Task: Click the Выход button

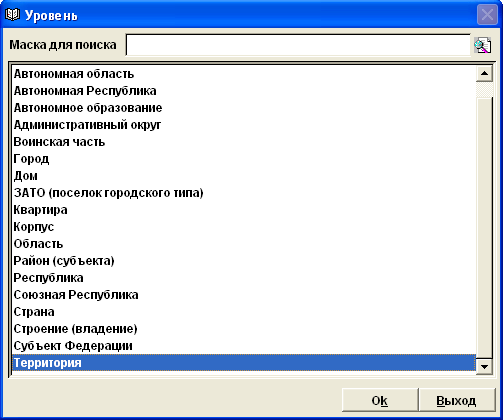Action: (456, 400)
